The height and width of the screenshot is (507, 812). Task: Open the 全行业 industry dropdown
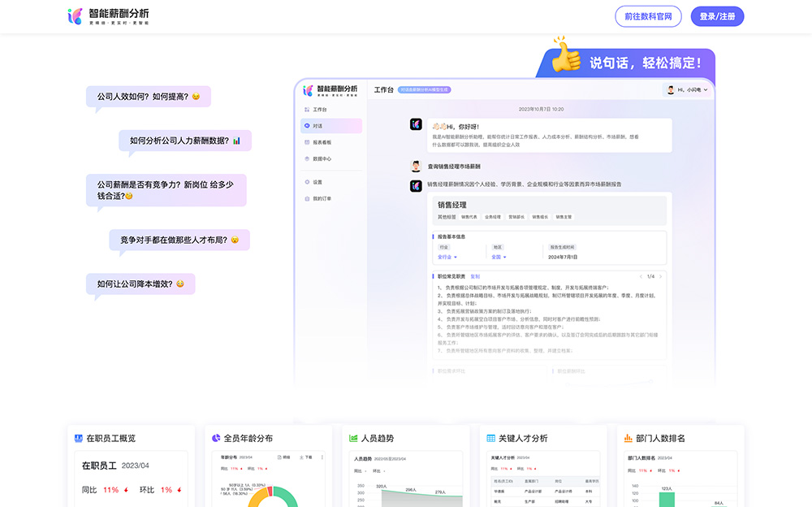coord(447,257)
